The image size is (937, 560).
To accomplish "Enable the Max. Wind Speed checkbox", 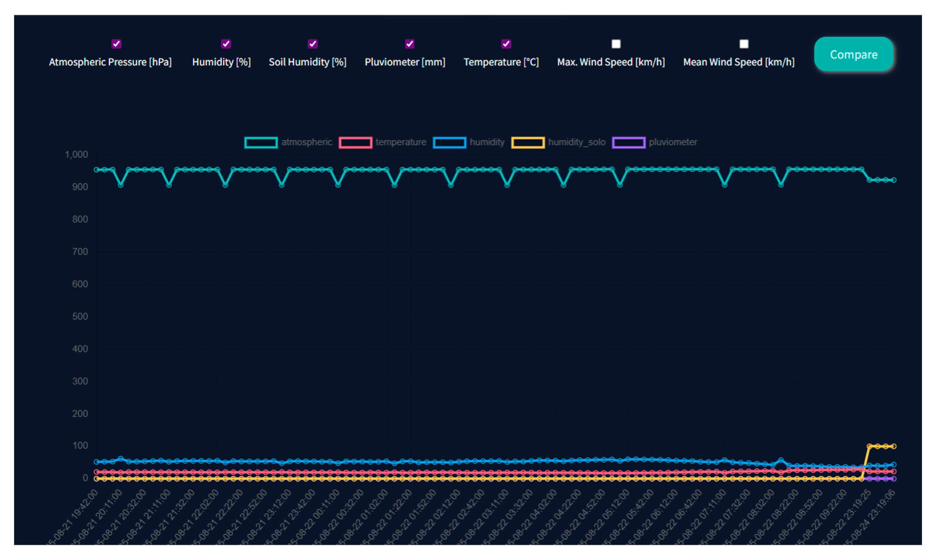I will click(616, 44).
